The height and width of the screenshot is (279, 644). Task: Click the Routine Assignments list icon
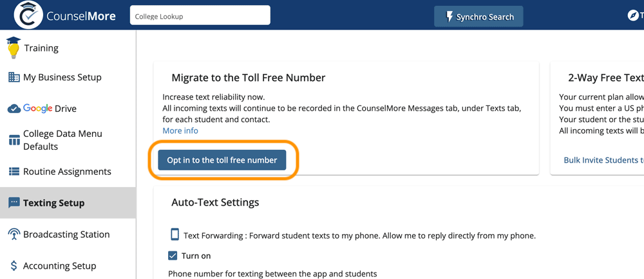click(x=14, y=171)
